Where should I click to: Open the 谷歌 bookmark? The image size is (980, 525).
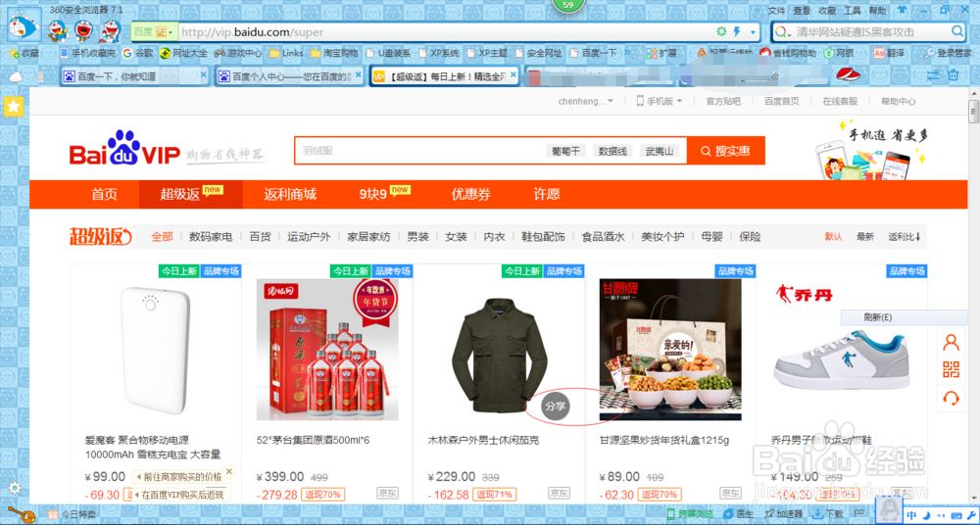point(137,54)
